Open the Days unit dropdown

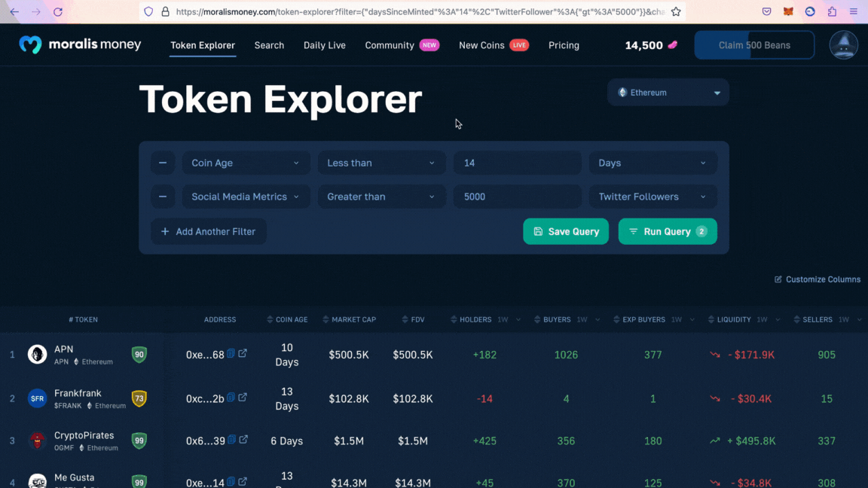pos(653,163)
